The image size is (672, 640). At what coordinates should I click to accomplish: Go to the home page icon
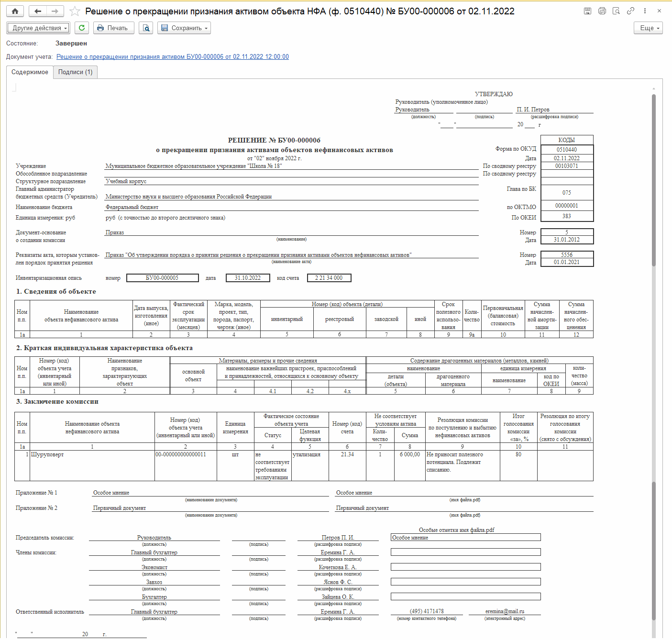coord(15,11)
